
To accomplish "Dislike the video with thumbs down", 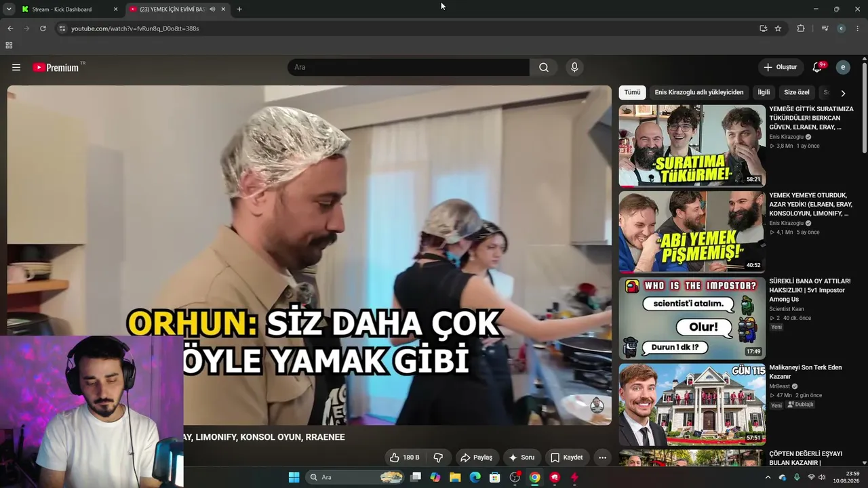I will point(438,457).
